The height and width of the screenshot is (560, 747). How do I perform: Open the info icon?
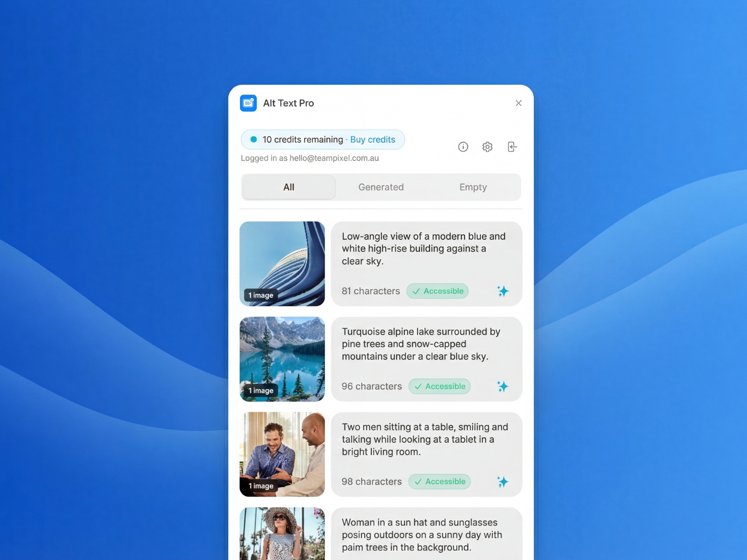click(463, 147)
